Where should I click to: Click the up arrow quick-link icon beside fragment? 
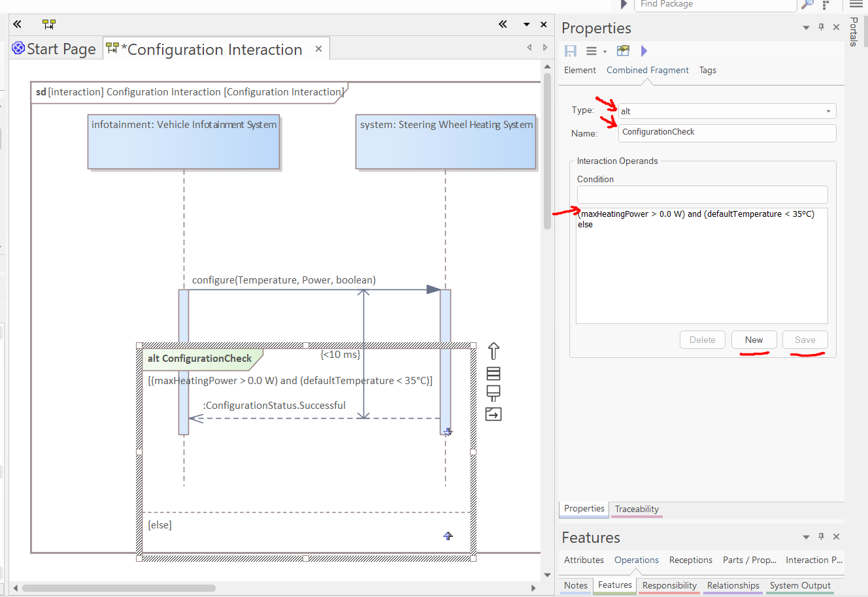pyautogui.click(x=493, y=351)
